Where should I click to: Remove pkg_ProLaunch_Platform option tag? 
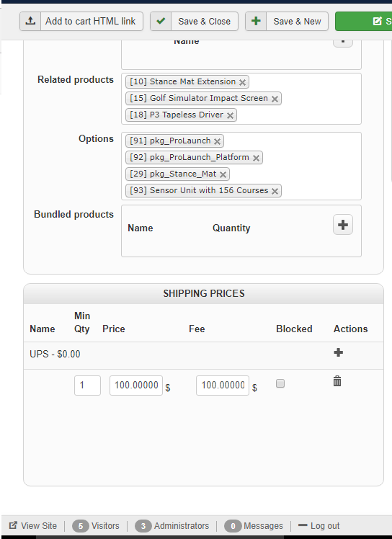coord(257,158)
